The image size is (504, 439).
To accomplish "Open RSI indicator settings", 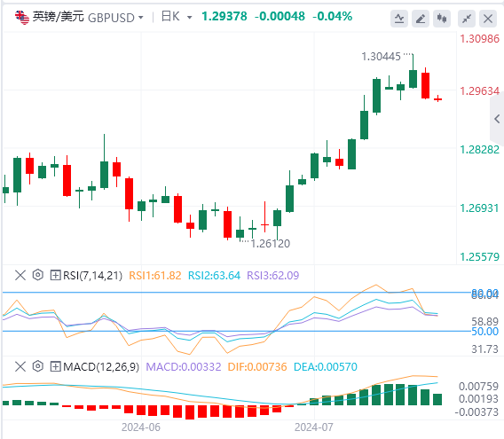I will 38,275.
